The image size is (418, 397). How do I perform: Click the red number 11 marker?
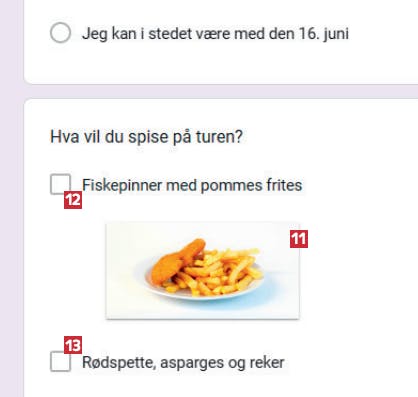pos(299,239)
